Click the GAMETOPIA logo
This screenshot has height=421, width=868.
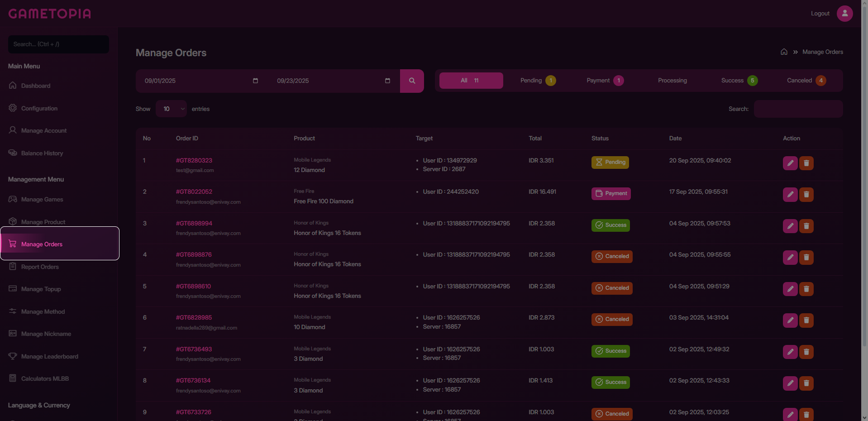50,14
